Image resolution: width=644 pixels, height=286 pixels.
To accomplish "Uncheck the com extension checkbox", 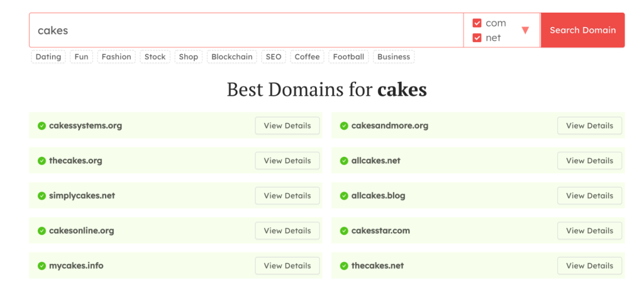I will pyautogui.click(x=477, y=23).
